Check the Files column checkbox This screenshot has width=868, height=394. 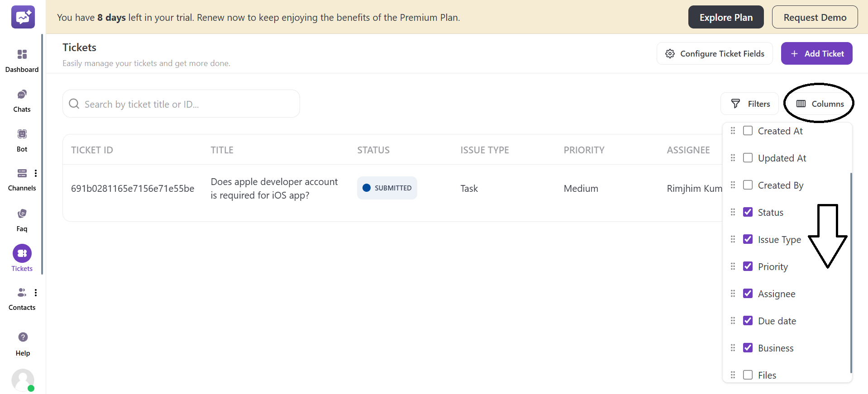coord(748,375)
